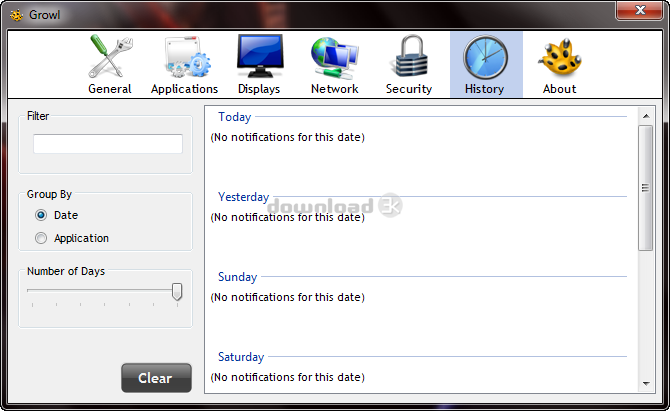Image resolution: width=670 pixels, height=411 pixels.
Task: Switch to the Network tab label
Action: coord(335,89)
